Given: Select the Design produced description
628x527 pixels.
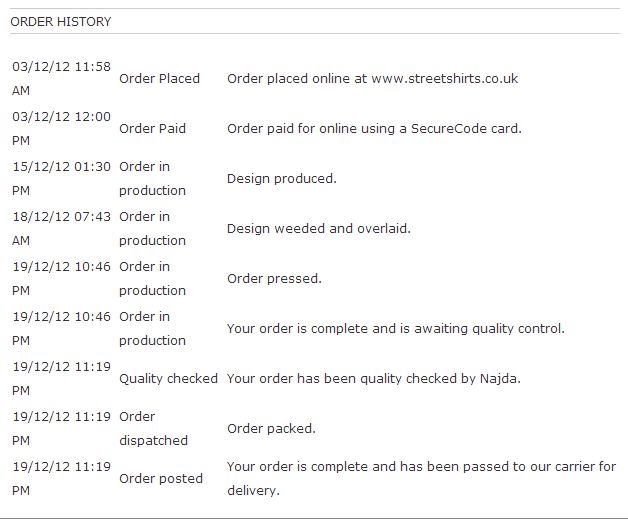Looking at the screenshot, I should click(282, 179).
